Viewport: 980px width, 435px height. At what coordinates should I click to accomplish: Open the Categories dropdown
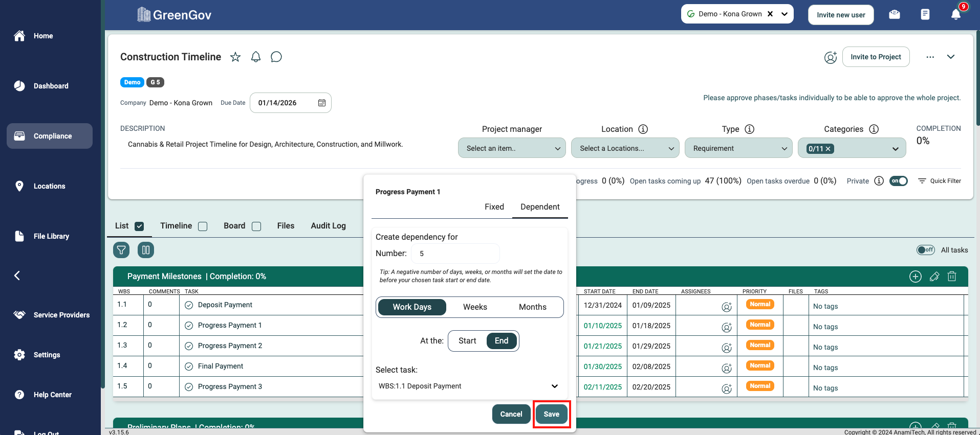(x=852, y=148)
